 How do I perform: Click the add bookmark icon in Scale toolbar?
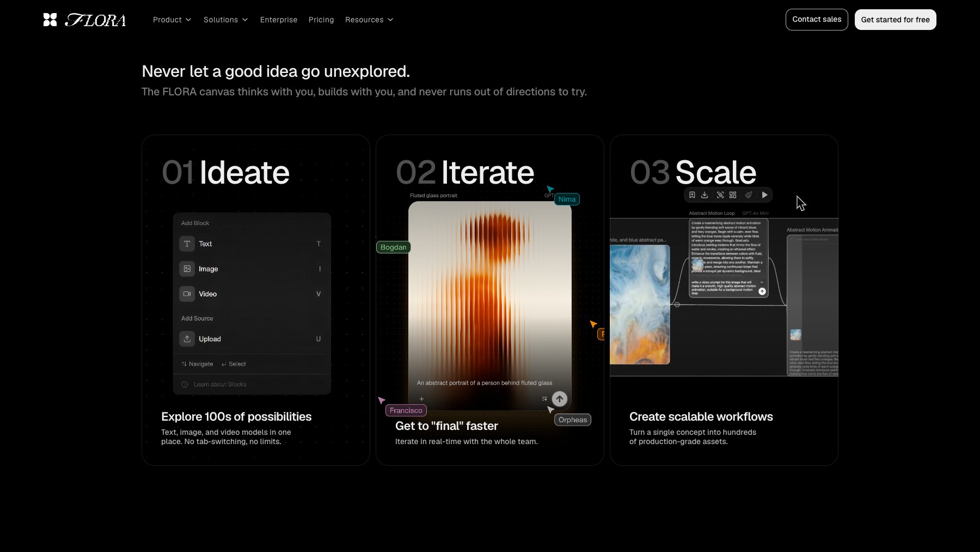coord(692,195)
